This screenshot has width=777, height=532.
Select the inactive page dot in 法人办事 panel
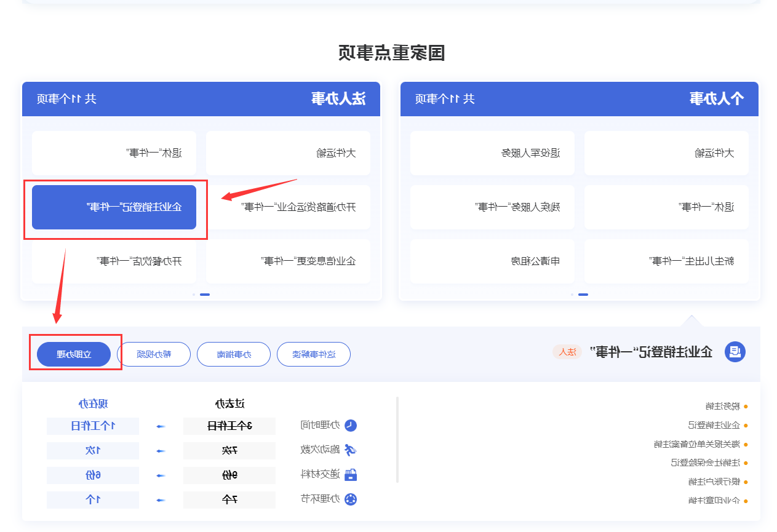(x=194, y=295)
